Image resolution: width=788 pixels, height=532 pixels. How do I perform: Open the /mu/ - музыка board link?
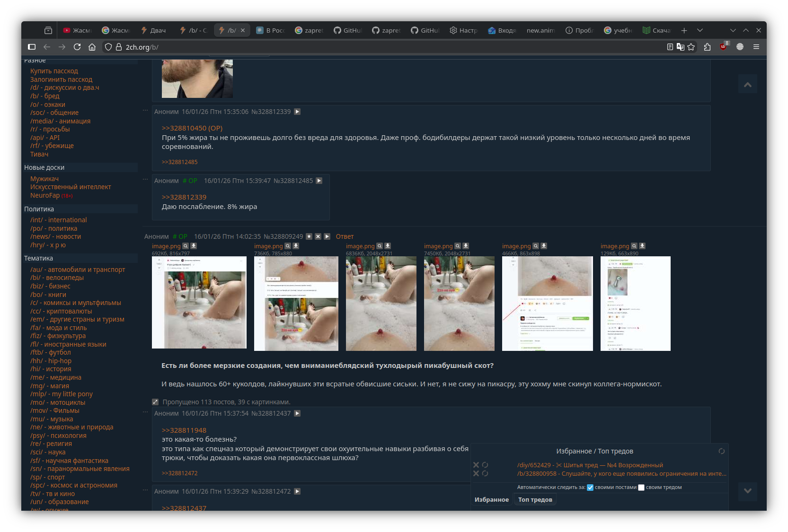pyautogui.click(x=52, y=419)
